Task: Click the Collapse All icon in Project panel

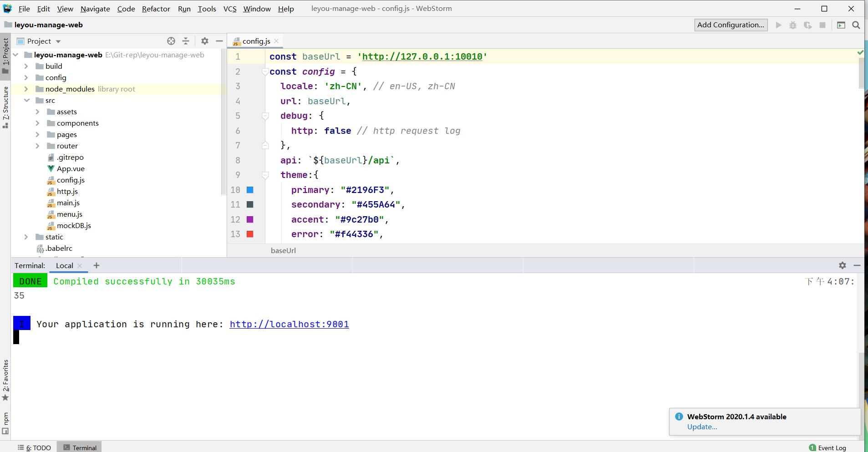Action: tap(186, 41)
